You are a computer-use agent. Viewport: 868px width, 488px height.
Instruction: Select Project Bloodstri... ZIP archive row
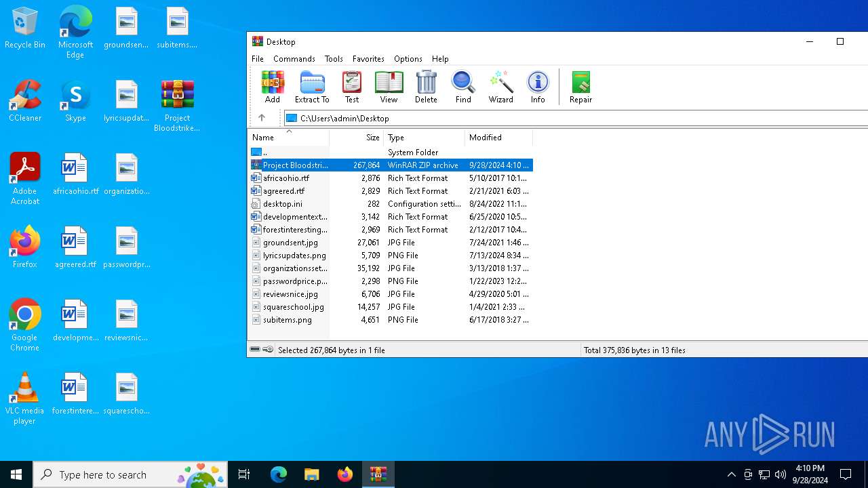391,165
